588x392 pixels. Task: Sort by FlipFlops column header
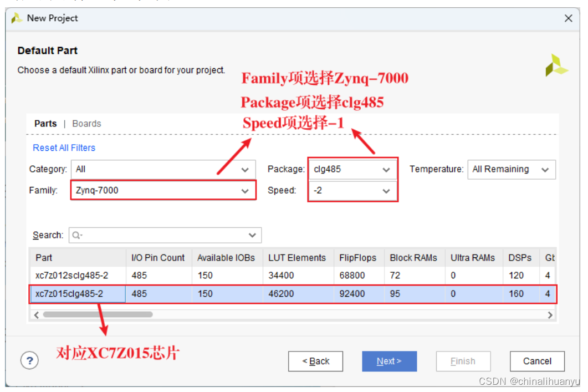coord(359,258)
